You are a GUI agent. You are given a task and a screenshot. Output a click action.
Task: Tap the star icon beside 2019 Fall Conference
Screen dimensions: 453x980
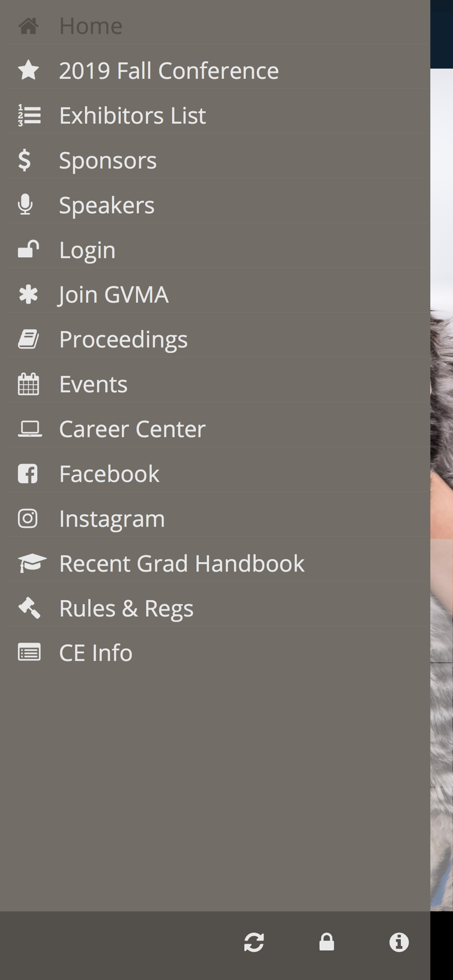(28, 70)
